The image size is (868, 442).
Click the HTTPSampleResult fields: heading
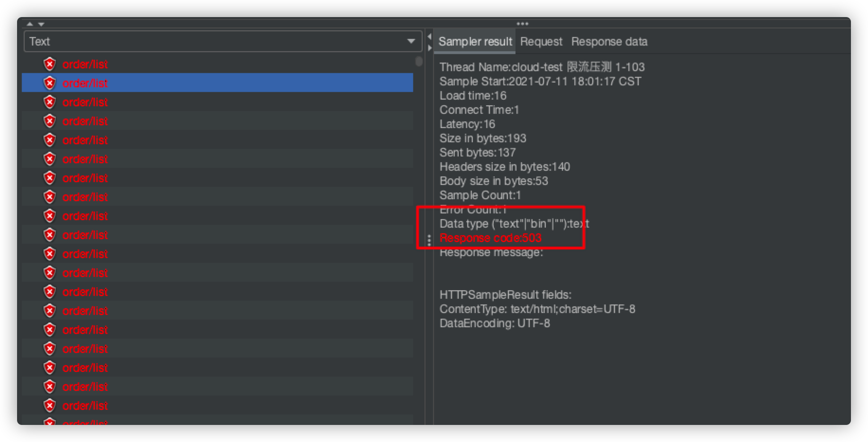(x=506, y=295)
